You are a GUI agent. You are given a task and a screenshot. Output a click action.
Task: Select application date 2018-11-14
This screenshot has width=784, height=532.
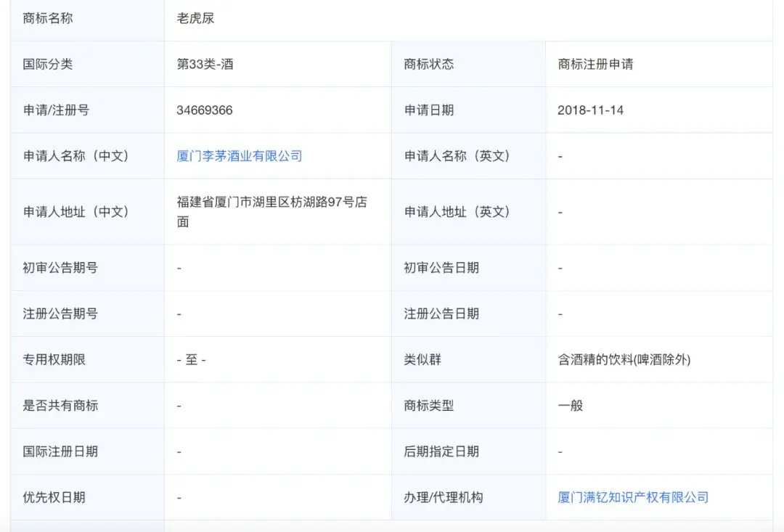pyautogui.click(x=590, y=110)
